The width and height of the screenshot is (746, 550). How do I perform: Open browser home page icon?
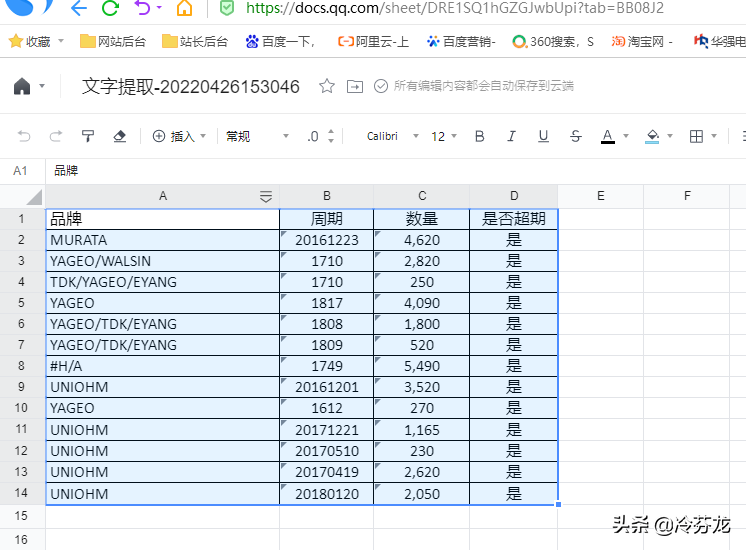click(x=184, y=8)
